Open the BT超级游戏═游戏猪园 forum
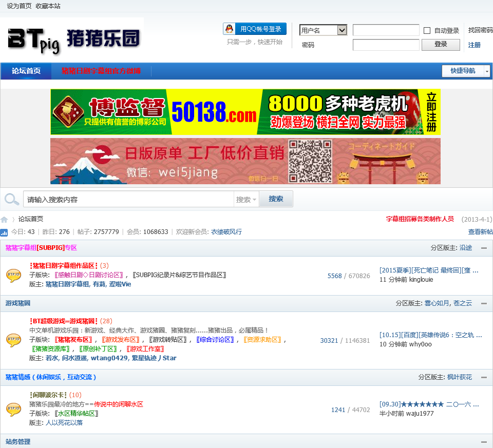The height and width of the screenshot is (448, 493). point(64,321)
